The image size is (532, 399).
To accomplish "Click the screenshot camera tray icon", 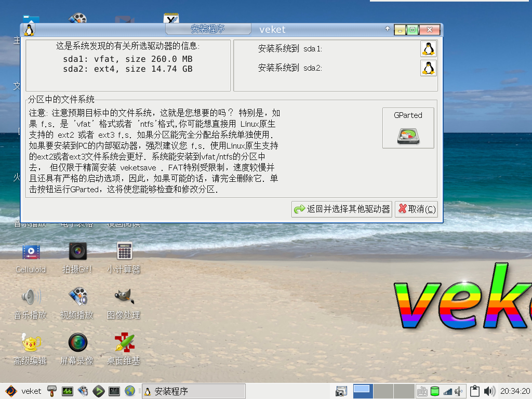I will click(341, 391).
